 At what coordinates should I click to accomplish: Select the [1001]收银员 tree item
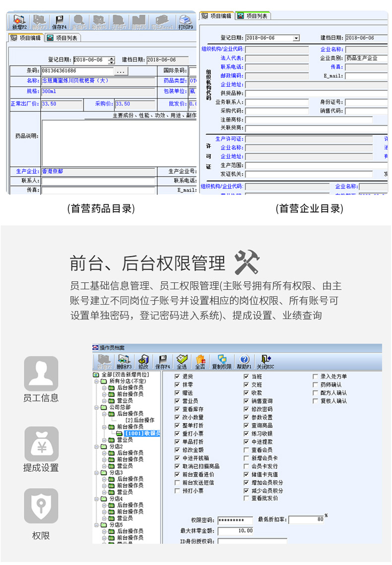pyautogui.click(x=142, y=434)
